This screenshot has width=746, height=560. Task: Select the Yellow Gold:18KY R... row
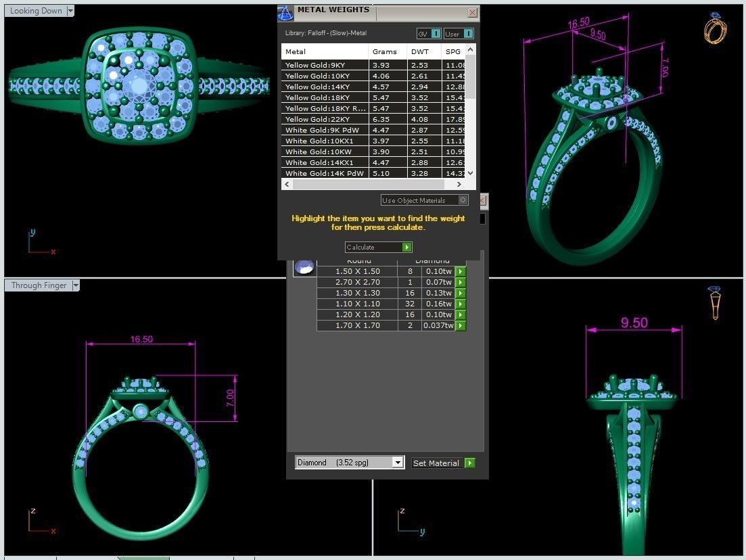(x=373, y=108)
